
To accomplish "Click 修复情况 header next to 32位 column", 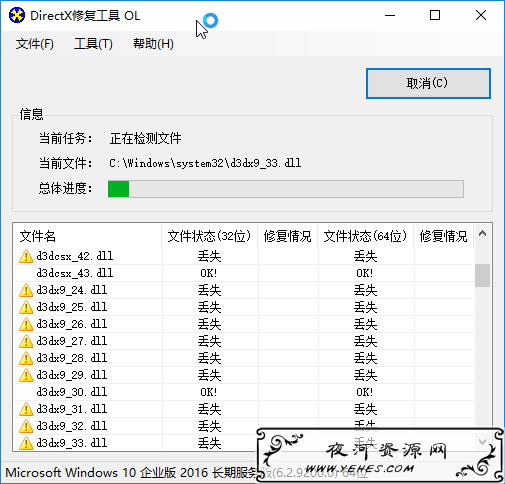I will [x=288, y=236].
